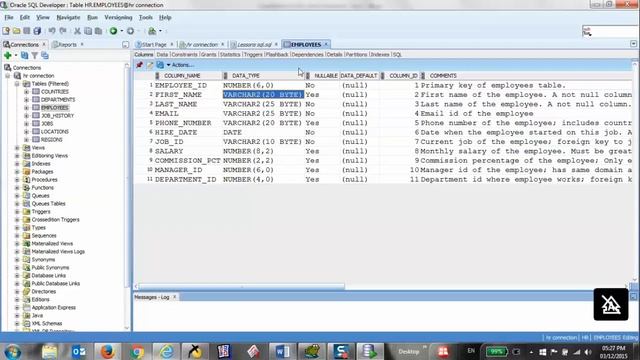Click the Copy toolbar icon

pyautogui.click(x=88, y=31)
